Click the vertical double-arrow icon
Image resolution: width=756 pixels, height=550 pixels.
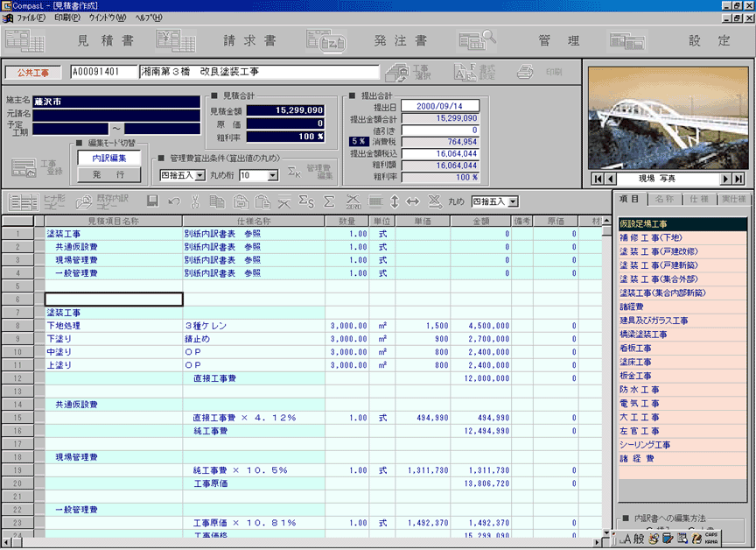[395, 201]
